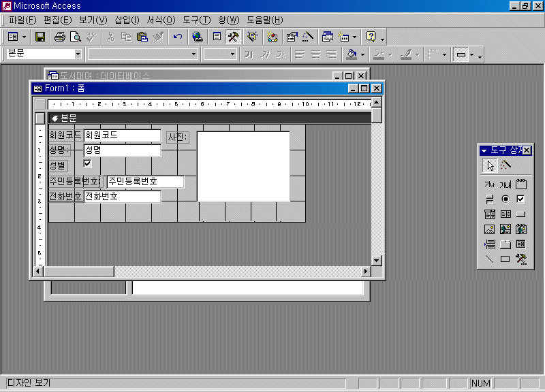Choose the Image tool in toolbox
Viewport: 545px width, 392px height.
coord(490,229)
